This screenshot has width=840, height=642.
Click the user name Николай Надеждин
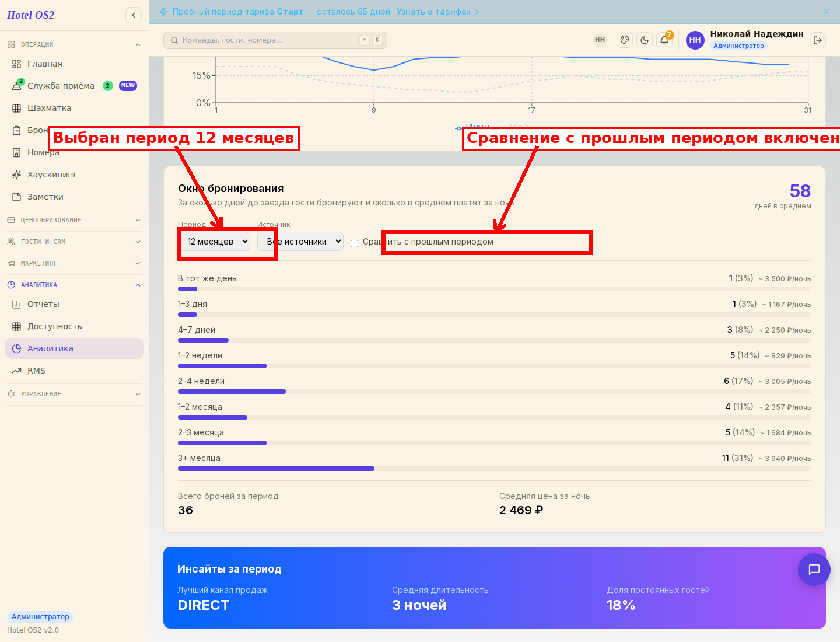pyautogui.click(x=757, y=34)
